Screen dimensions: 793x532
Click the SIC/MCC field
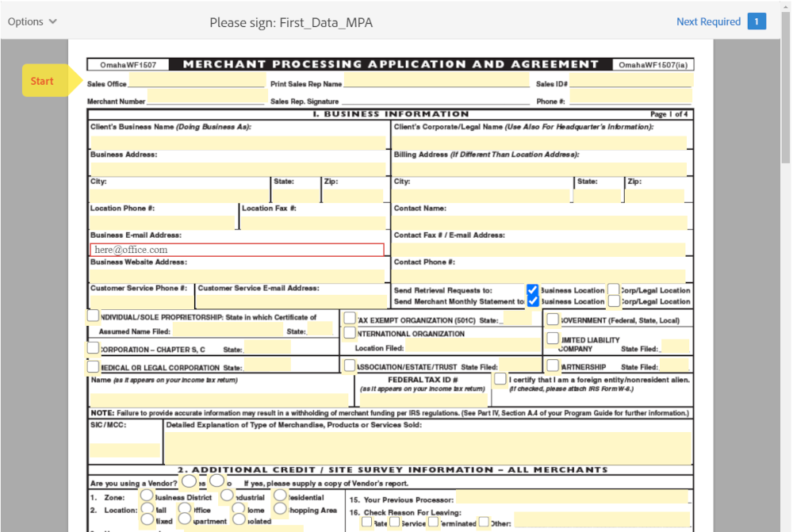pos(125,450)
